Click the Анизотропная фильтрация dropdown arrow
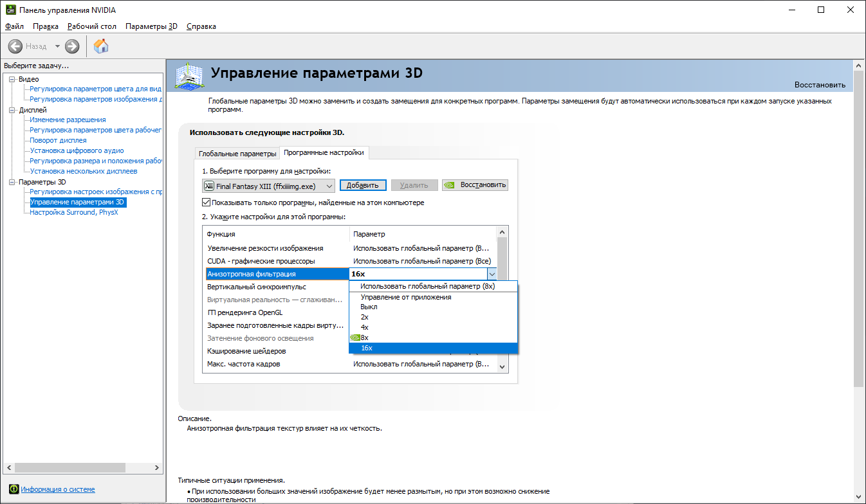Image resolution: width=866 pixels, height=504 pixels. point(492,274)
